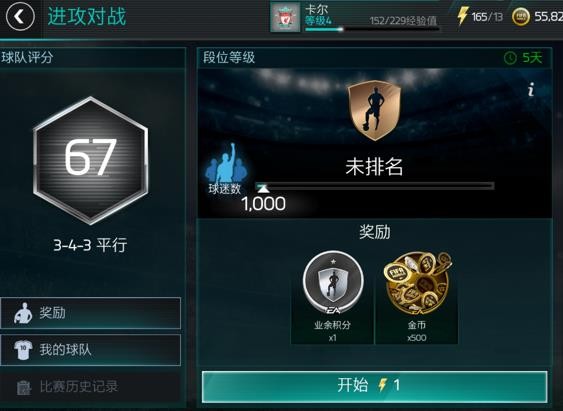The width and height of the screenshot is (563, 411).
Task: Tap the fans count progress bar
Action: coord(374,186)
